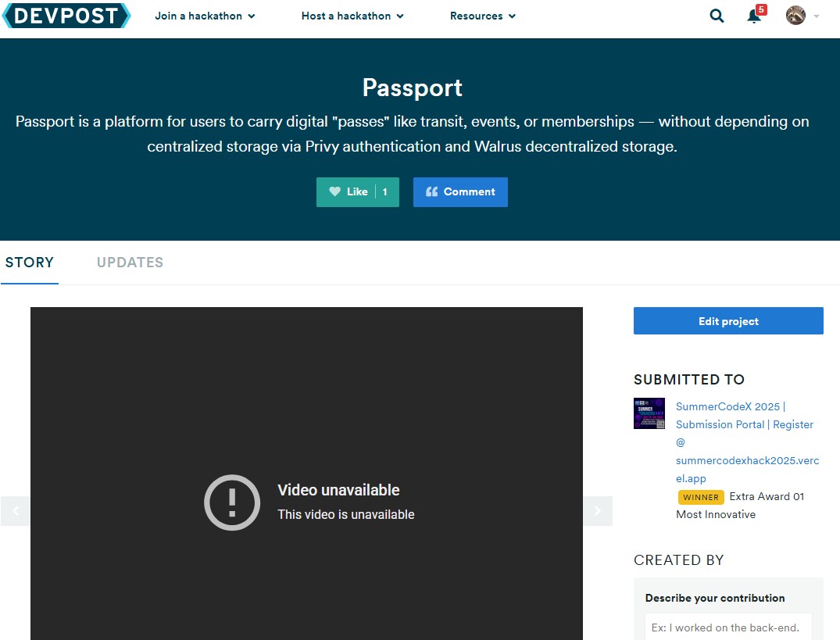
Task: Go to next gallery slide arrow
Action: [597, 511]
